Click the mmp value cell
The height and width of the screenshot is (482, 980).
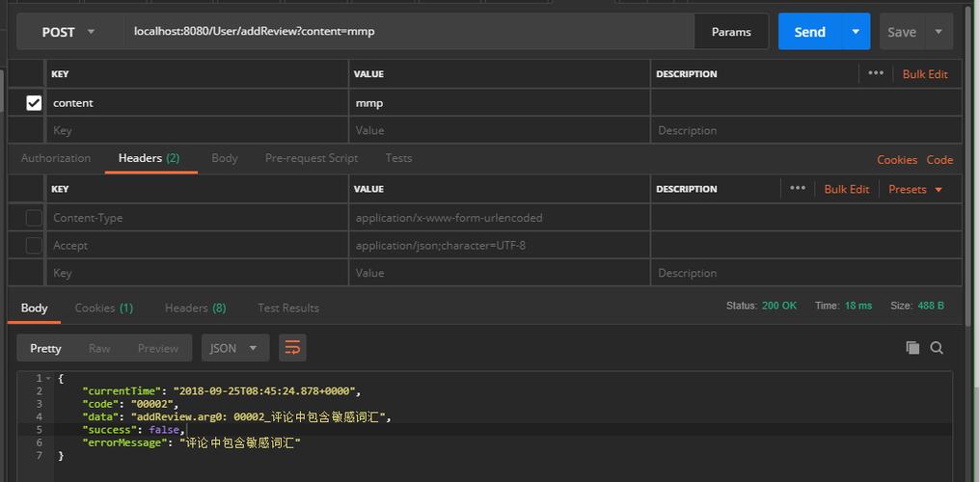pyautogui.click(x=500, y=103)
